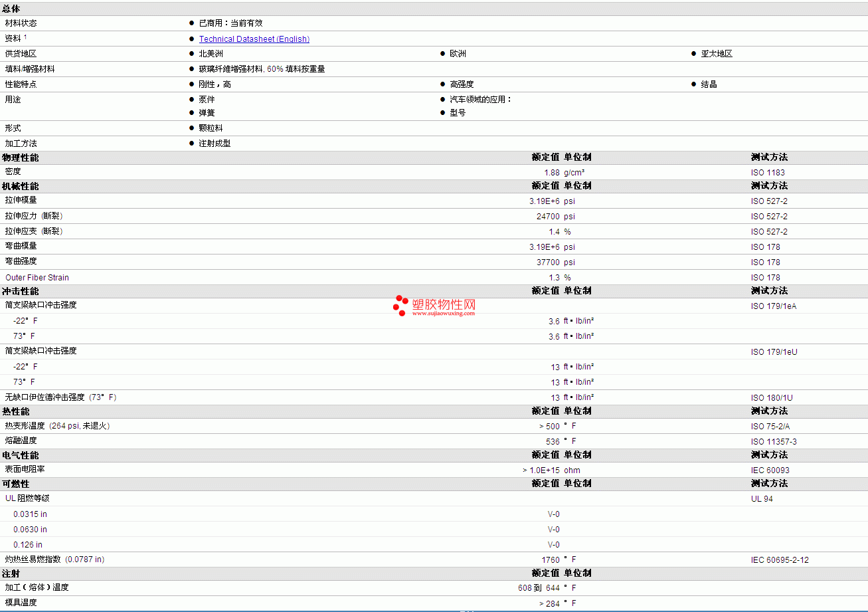Click the > 1.0E+15 resistivity value

point(541,470)
